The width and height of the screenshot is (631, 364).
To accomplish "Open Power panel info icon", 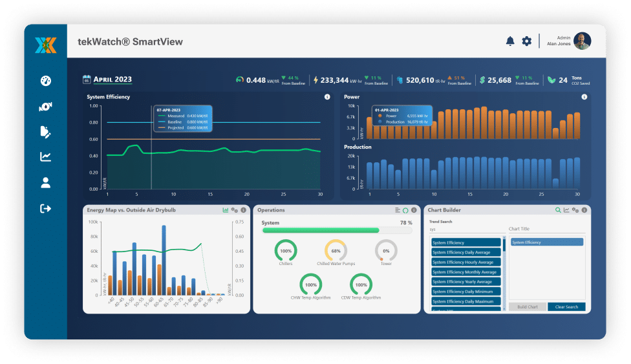I will 584,97.
